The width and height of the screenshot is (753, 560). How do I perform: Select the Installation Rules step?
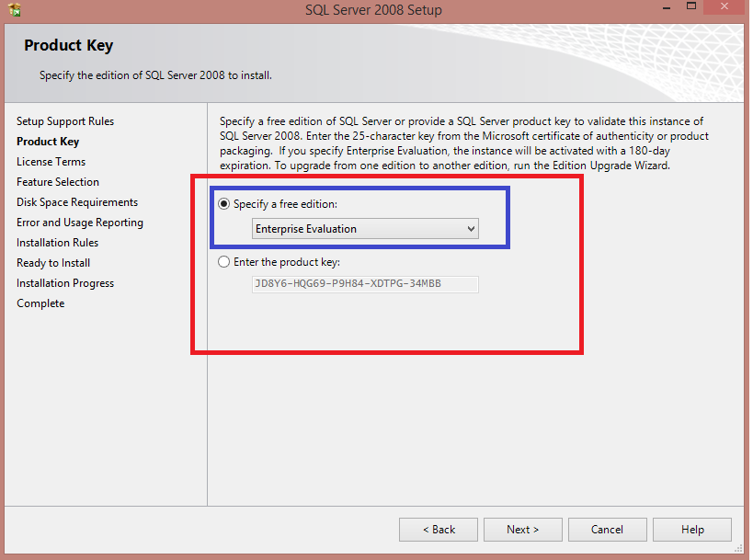[x=57, y=243]
